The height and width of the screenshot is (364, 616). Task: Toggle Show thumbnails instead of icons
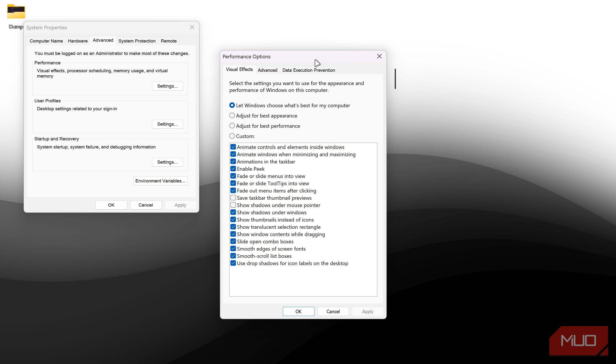[x=233, y=220]
